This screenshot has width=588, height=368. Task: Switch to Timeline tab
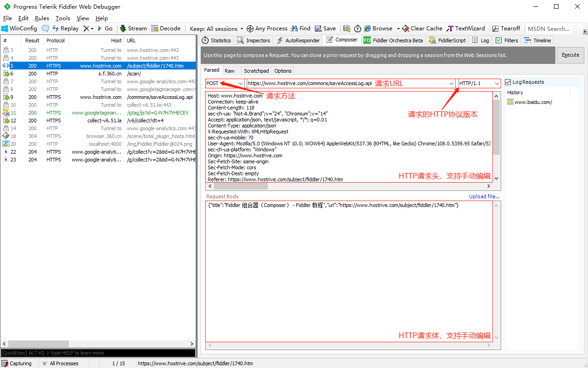tap(537, 40)
